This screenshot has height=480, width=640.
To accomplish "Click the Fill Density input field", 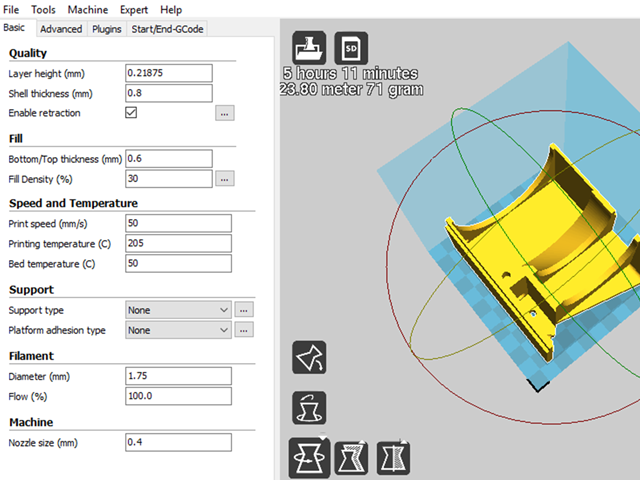I will pyautogui.click(x=169, y=179).
